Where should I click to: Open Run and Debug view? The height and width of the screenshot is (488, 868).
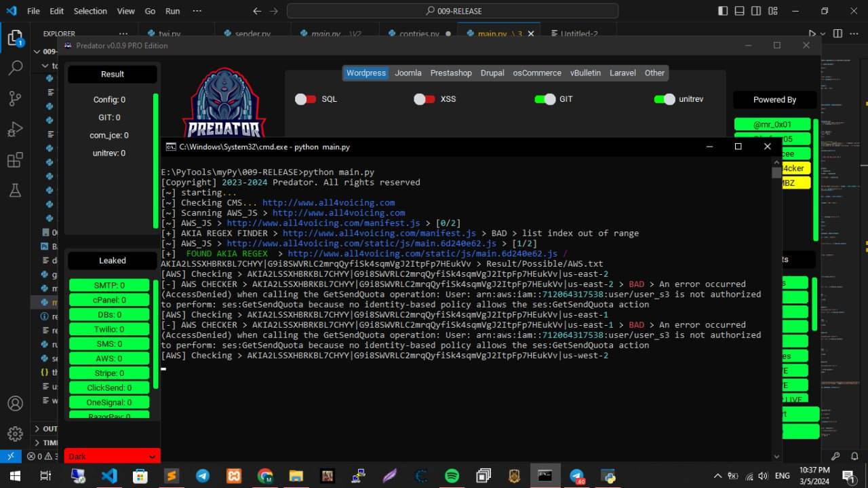(15, 129)
